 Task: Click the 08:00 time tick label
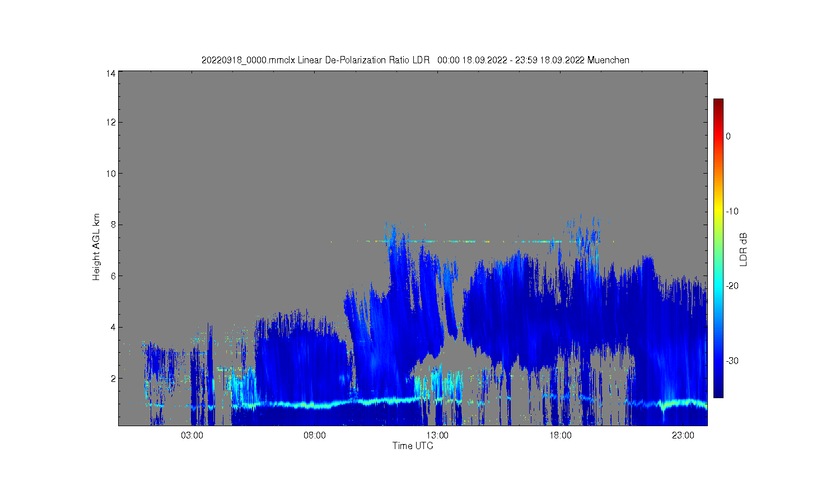coord(315,435)
